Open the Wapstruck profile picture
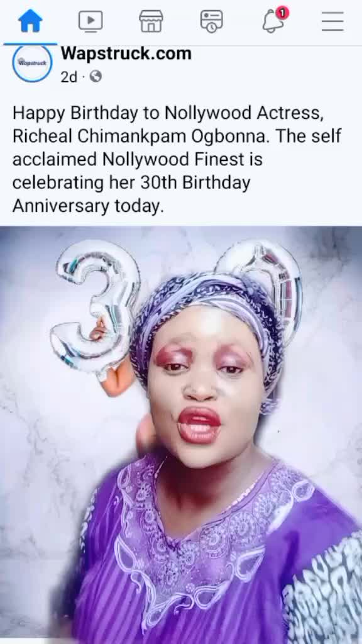This screenshot has height=644, width=362. [33, 63]
